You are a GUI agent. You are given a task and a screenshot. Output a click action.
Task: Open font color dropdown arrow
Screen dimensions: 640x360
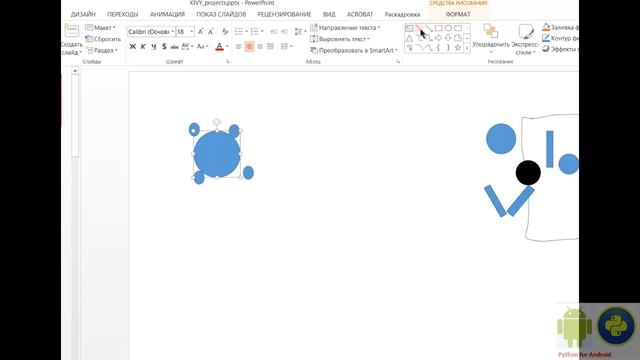click(227, 47)
